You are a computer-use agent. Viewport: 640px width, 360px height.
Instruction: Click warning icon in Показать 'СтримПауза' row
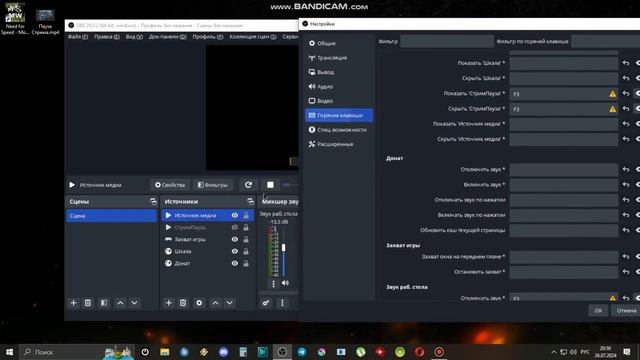[612, 94]
